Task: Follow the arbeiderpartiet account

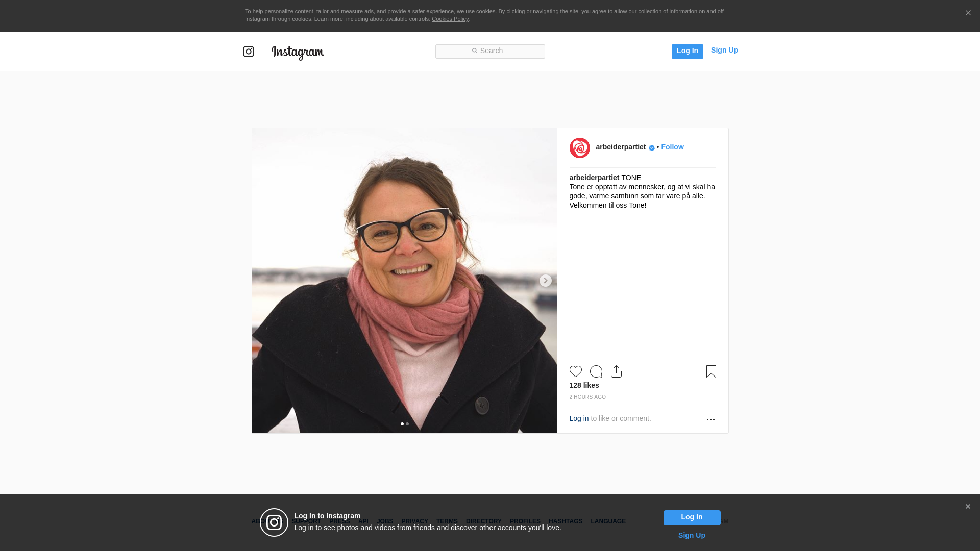Action: pyautogui.click(x=672, y=147)
